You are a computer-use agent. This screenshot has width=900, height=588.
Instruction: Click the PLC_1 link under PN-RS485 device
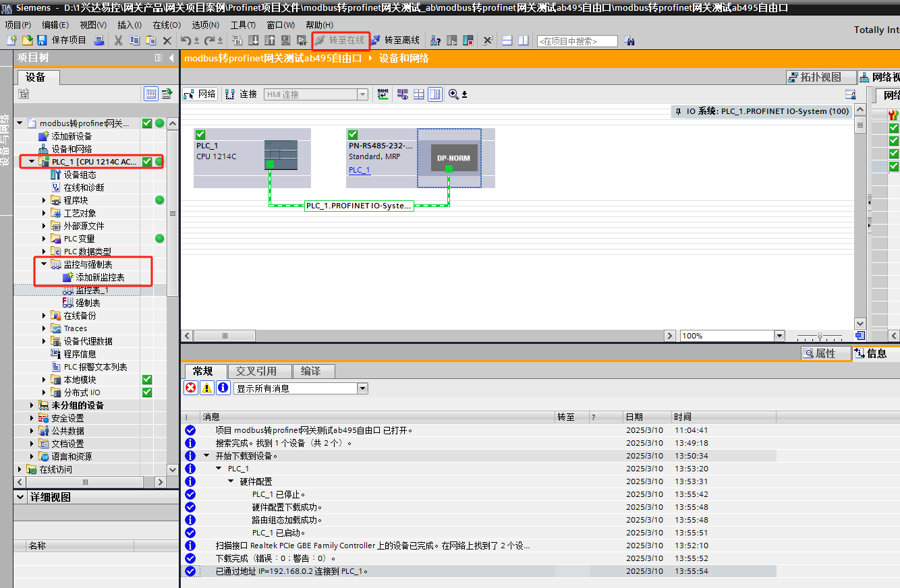[360, 170]
